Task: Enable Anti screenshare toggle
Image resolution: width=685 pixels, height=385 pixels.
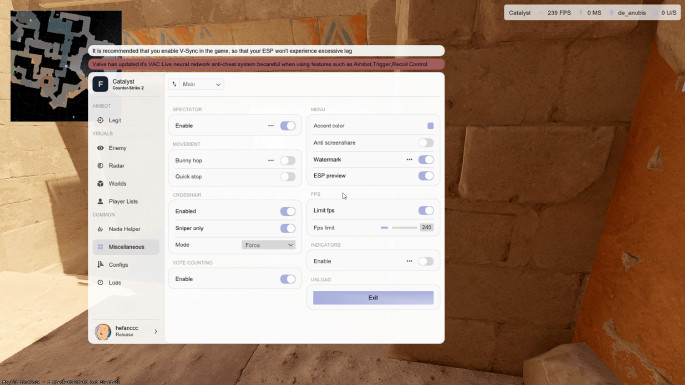Action: [426, 142]
